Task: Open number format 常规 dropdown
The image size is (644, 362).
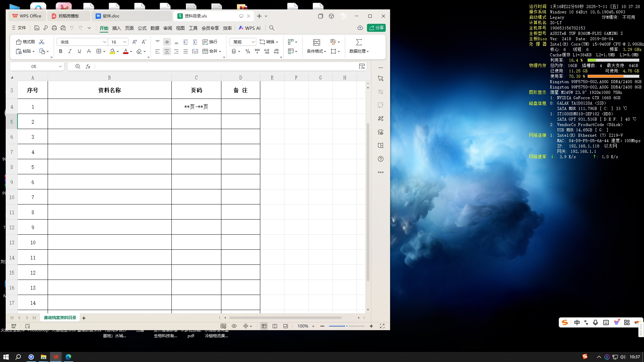Action: click(x=253, y=42)
